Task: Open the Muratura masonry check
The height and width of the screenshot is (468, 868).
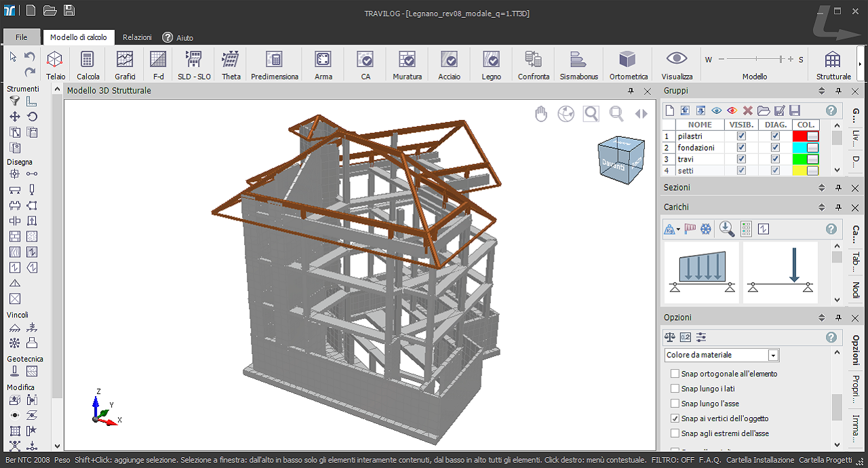Action: pos(407,65)
